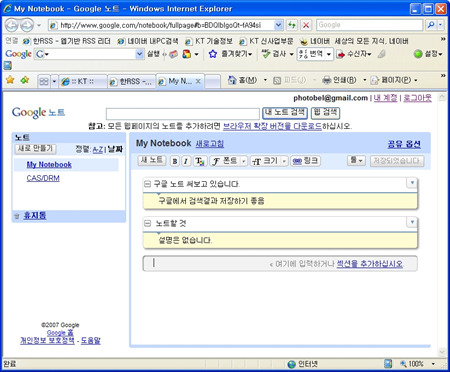Screen dimensions: 450x372
Task: Open sharing options link
Action: click(x=404, y=144)
